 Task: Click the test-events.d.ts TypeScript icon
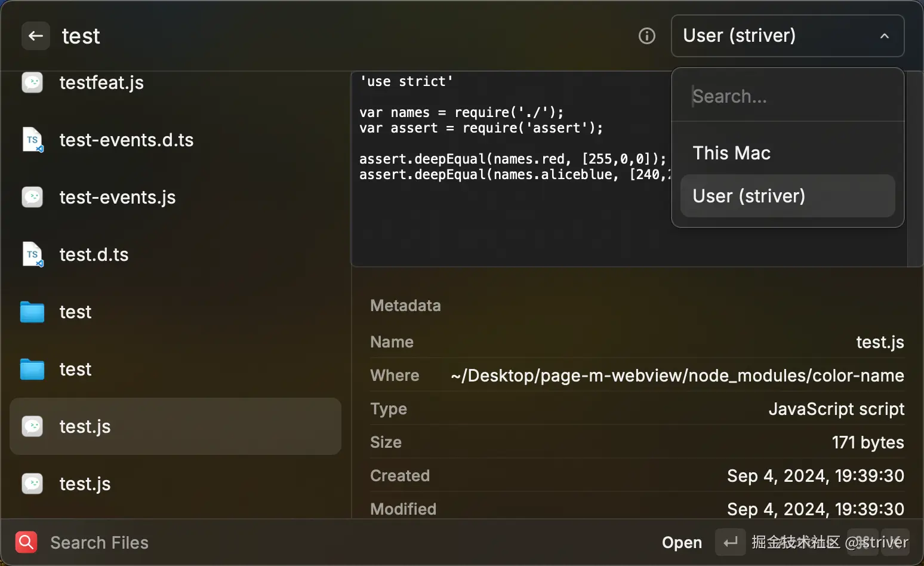32,140
